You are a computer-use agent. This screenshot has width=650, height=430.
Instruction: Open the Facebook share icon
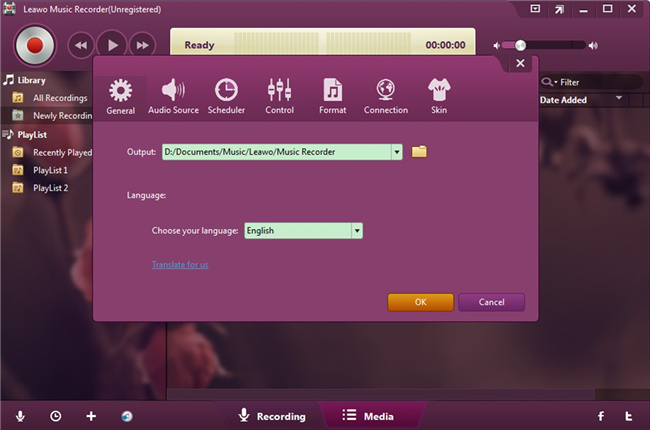coord(601,416)
